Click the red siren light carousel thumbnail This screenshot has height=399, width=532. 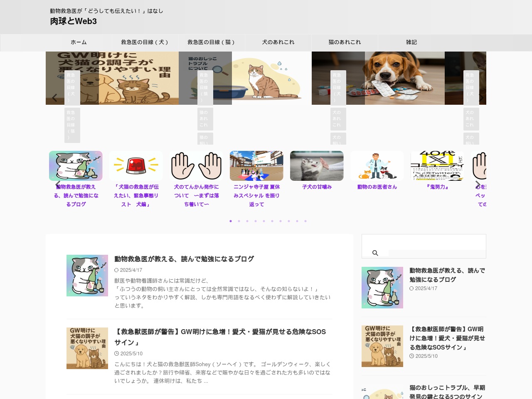136,166
